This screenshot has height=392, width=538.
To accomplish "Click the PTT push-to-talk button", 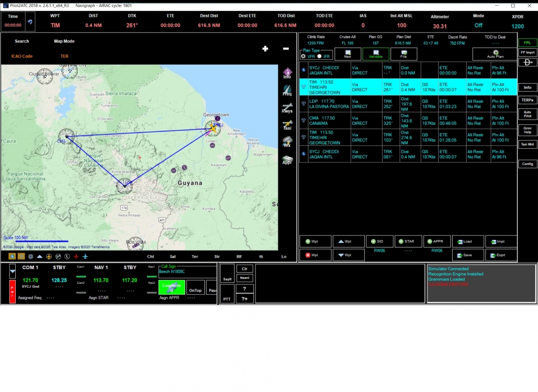I will pyautogui.click(x=227, y=294).
